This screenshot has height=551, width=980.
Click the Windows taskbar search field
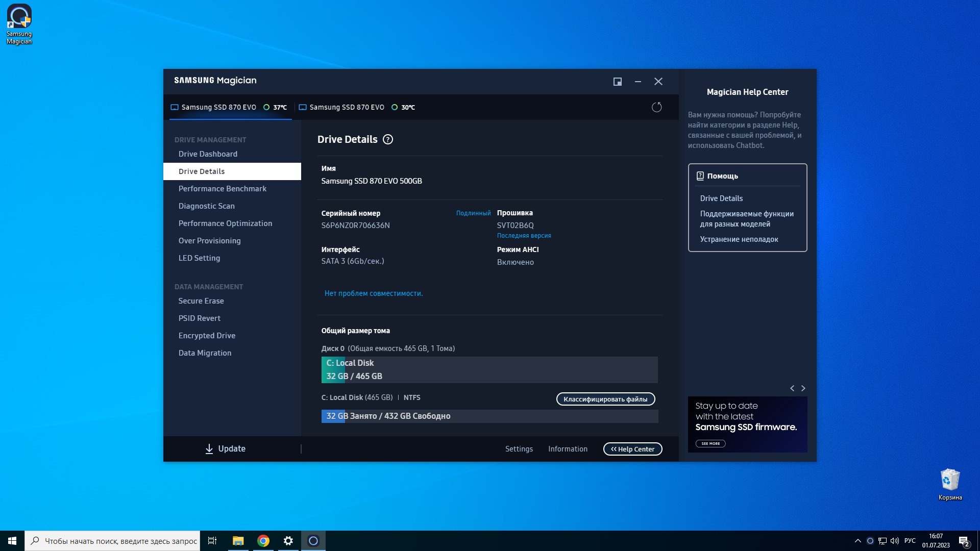click(x=112, y=541)
